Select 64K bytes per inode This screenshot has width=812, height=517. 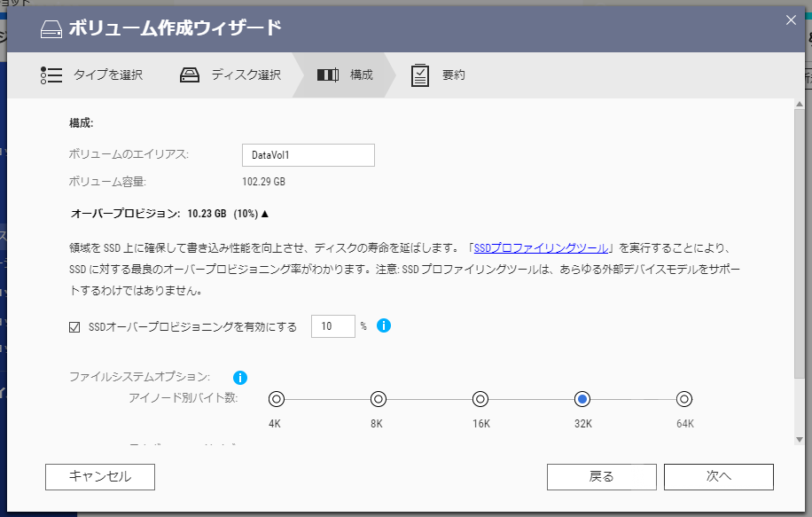(684, 399)
